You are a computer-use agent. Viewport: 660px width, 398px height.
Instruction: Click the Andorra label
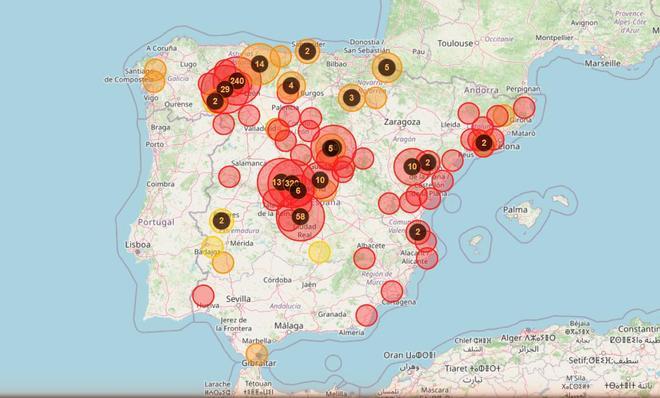[481, 90]
